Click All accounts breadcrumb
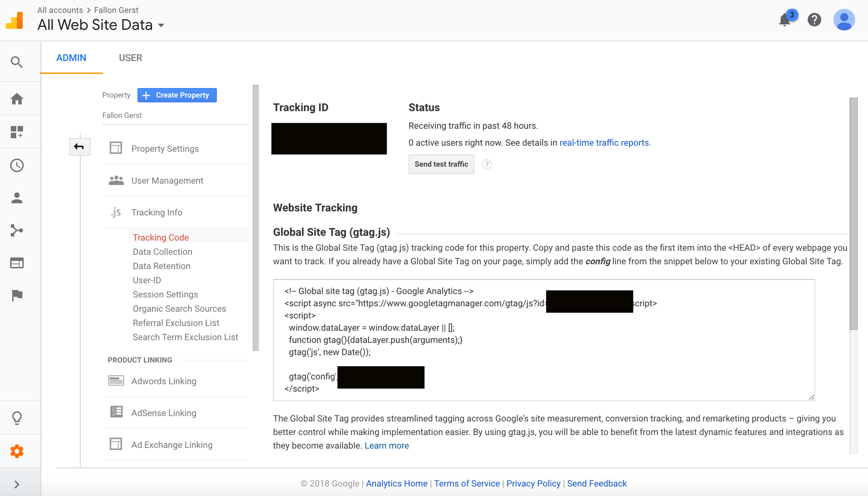This screenshot has width=868, height=496. coord(60,10)
